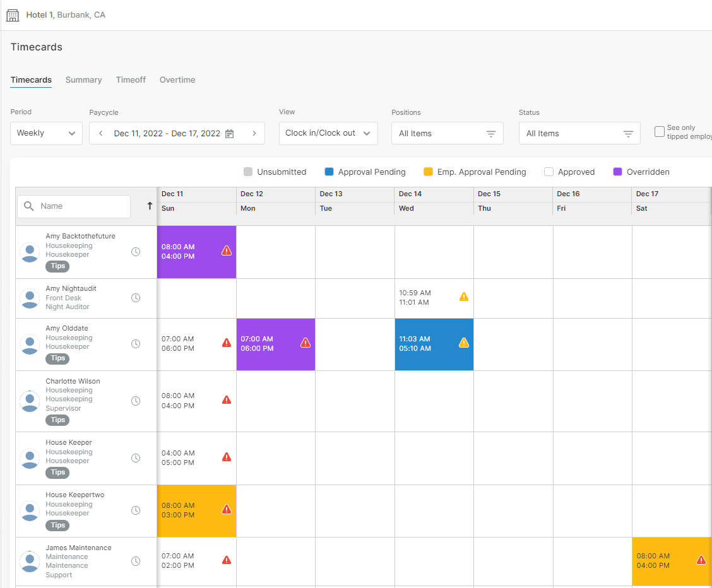
Task: Expand the Clock in/Clock out view dropdown
Action: 328,133
